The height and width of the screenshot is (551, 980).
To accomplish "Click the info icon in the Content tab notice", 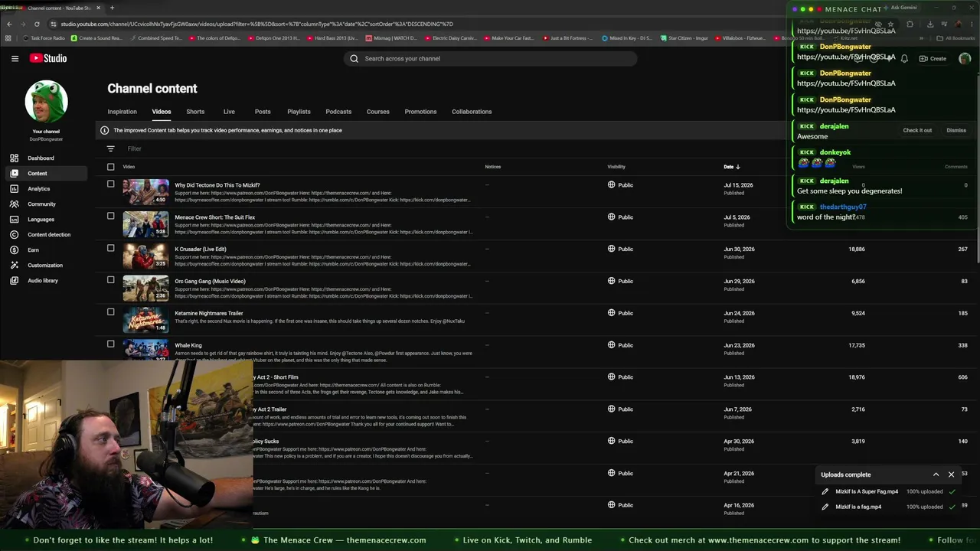I will [104, 130].
